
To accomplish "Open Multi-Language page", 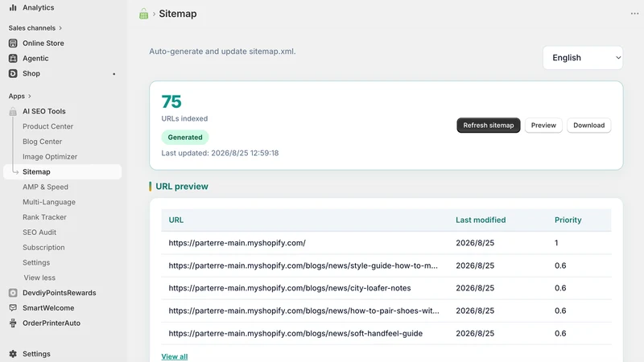I will [x=49, y=203].
